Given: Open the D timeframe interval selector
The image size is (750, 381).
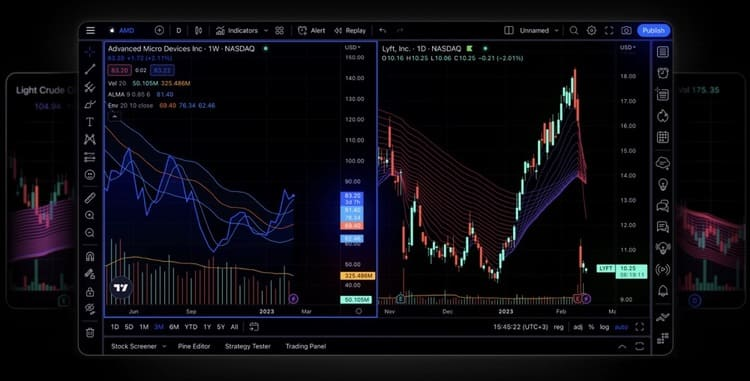Looking at the screenshot, I should coord(179,31).
